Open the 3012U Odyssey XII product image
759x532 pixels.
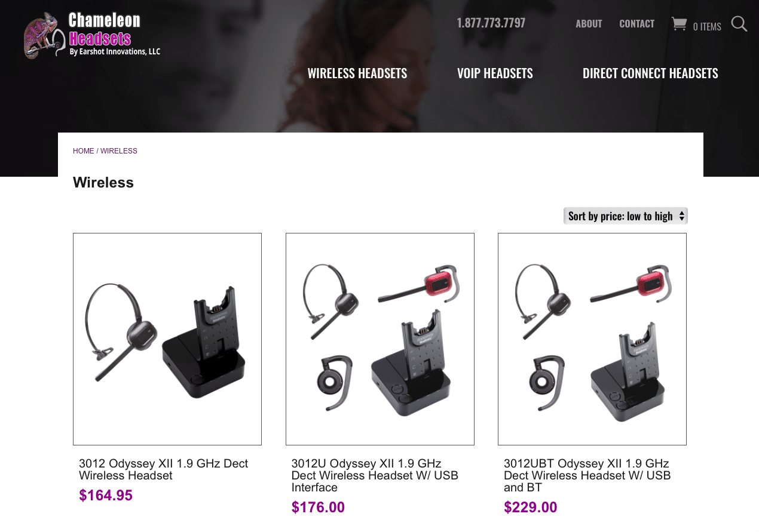point(380,339)
